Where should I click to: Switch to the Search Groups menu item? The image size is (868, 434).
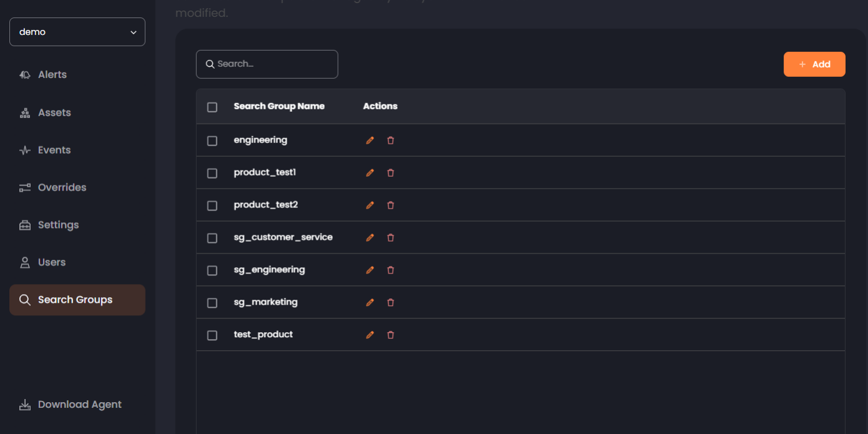tap(75, 300)
